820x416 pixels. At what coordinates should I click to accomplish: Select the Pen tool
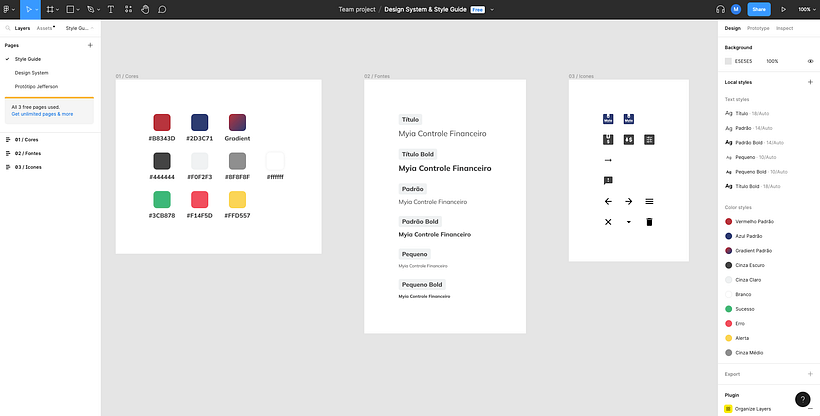(90, 9)
